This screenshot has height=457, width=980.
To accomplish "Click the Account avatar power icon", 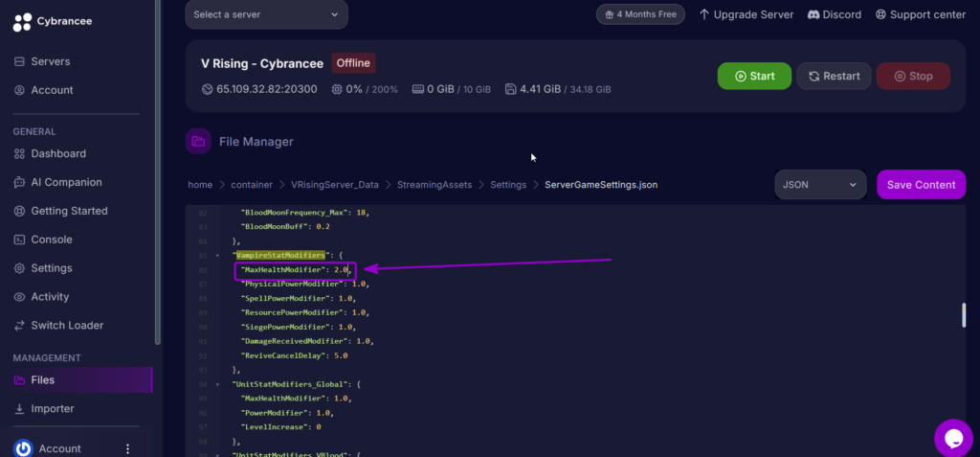I will [23, 448].
